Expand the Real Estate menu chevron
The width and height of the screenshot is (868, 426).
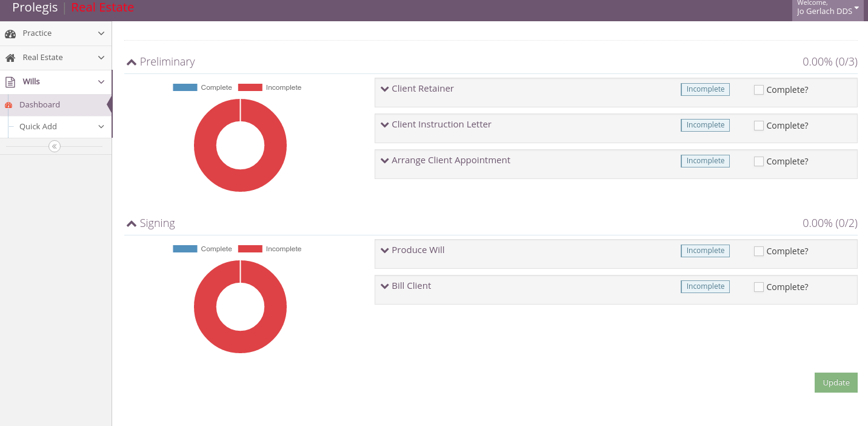(101, 58)
